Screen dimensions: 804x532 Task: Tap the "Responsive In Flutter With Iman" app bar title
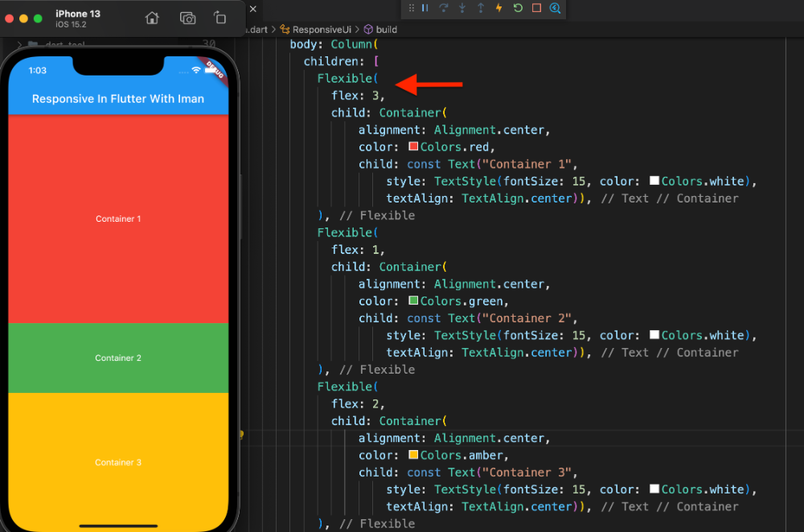118,99
